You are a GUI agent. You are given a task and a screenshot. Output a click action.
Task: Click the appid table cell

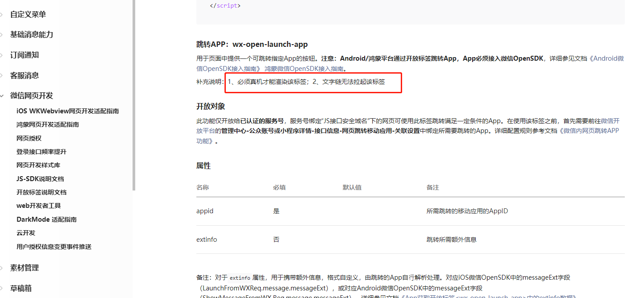tap(205, 211)
